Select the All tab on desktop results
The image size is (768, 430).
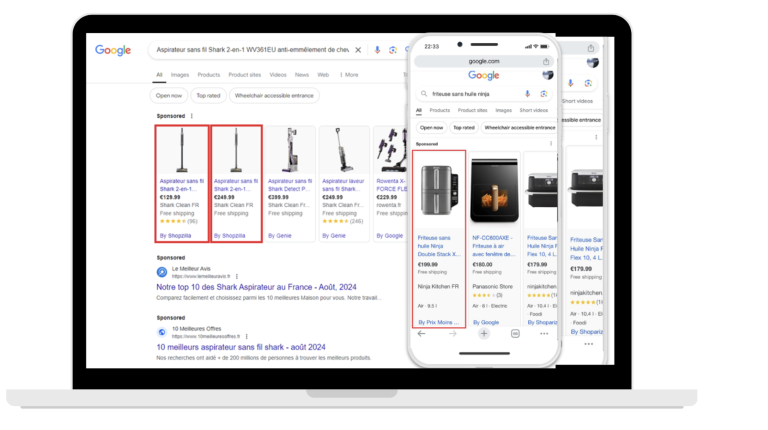[159, 75]
